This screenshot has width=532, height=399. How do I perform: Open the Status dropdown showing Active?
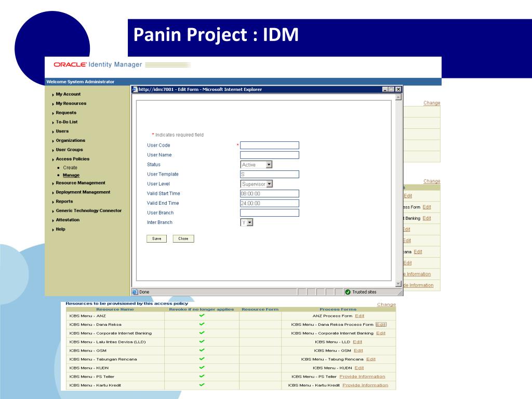coord(256,165)
